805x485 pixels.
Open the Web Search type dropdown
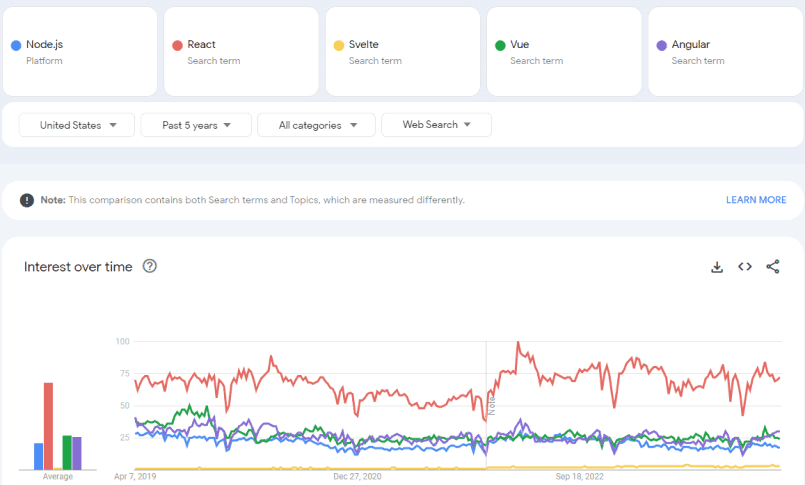[436, 125]
